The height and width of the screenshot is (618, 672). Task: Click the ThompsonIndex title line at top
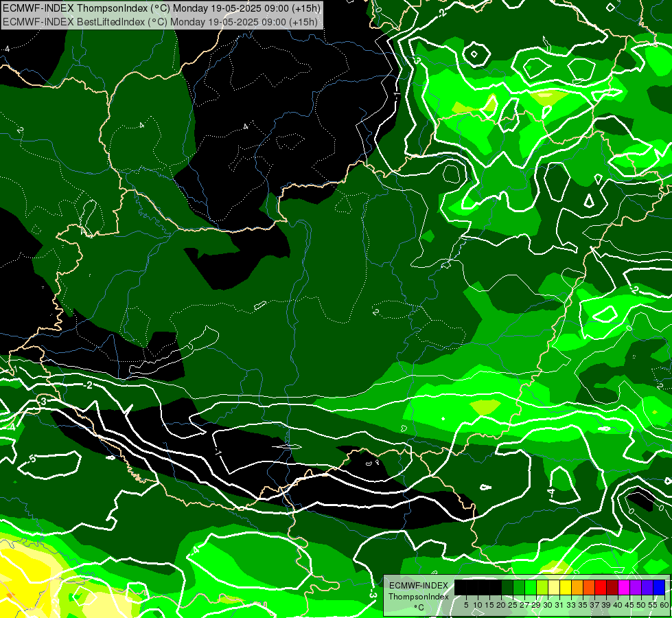pos(161,8)
